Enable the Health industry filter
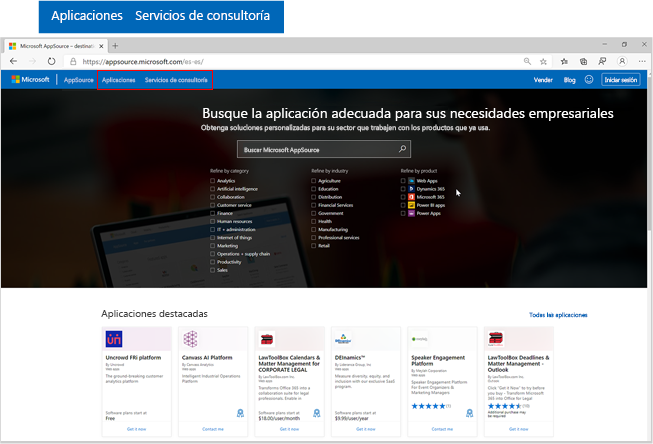The width and height of the screenshot is (653, 444). coord(314,221)
